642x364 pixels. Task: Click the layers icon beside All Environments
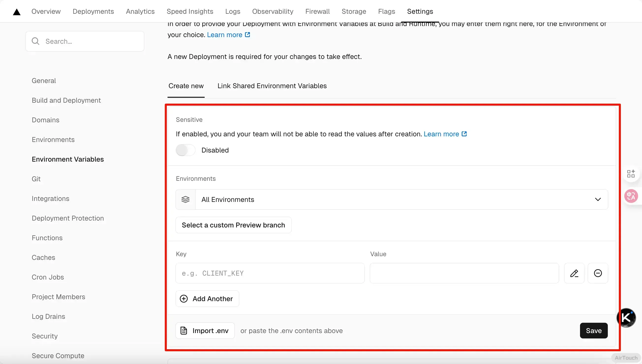pyautogui.click(x=185, y=199)
